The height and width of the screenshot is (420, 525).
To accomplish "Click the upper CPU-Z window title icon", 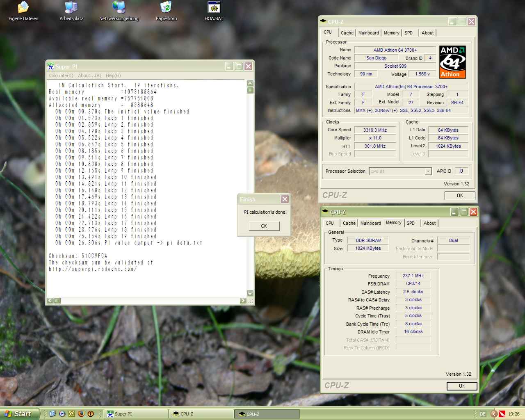I will tap(323, 22).
